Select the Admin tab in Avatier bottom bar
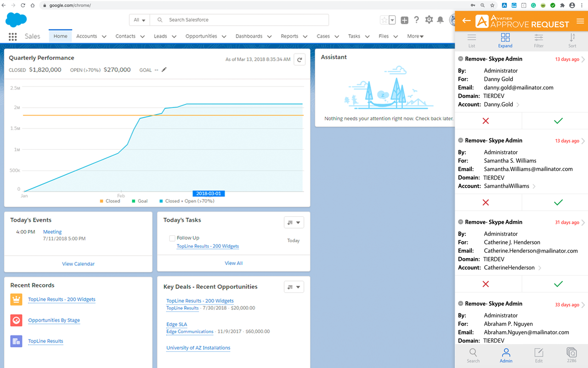This screenshot has height=368, width=588. click(x=506, y=356)
